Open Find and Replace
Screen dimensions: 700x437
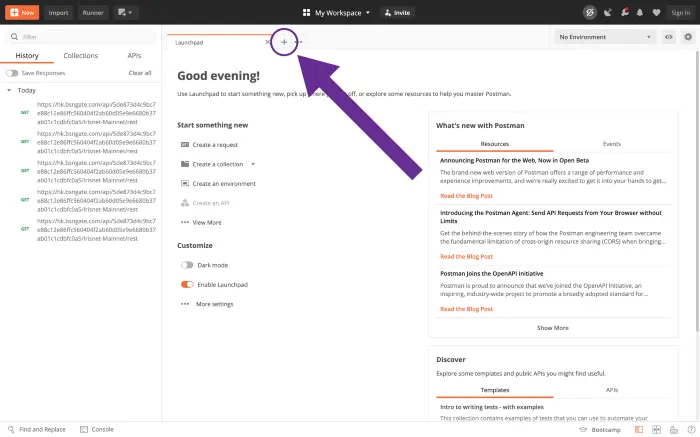coord(38,429)
